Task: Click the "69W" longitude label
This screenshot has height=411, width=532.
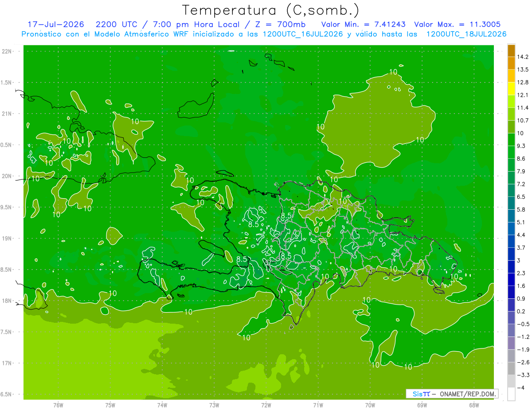Action: pyautogui.click(x=422, y=405)
